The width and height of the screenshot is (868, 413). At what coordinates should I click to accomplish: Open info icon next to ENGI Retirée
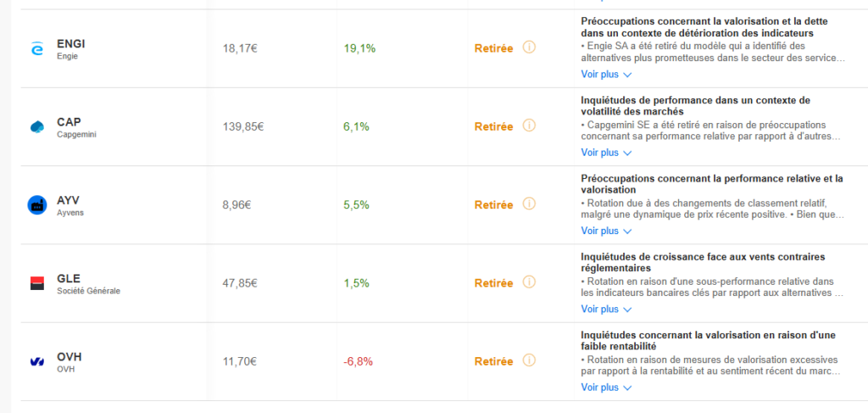point(529,48)
